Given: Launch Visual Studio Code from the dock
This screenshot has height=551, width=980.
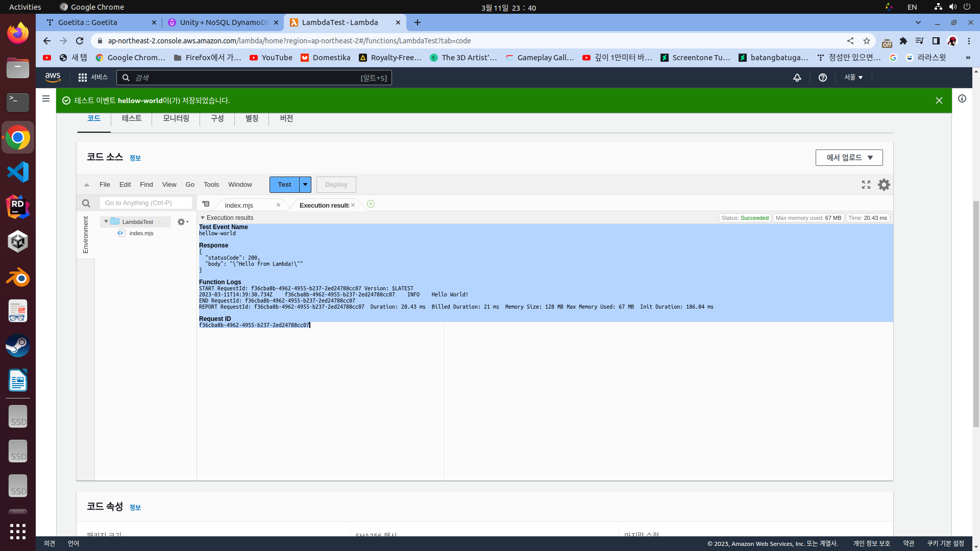Looking at the screenshot, I should (18, 172).
